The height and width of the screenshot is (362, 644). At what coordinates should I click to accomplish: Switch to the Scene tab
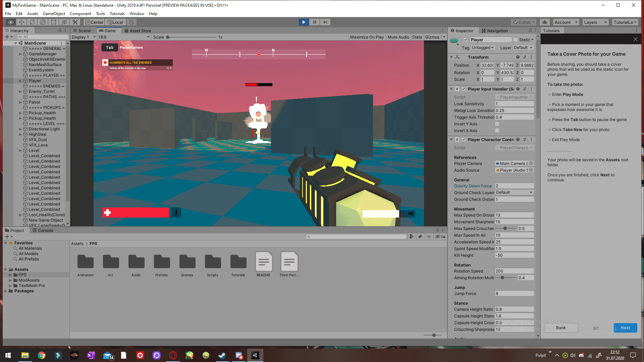[x=82, y=31]
